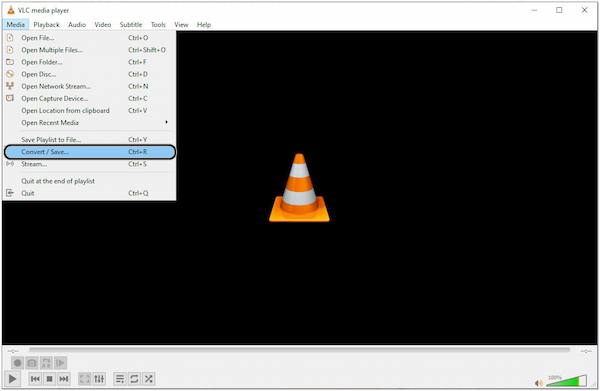Click the Previous media button
Viewport: 600px width, 391px height.
click(x=35, y=379)
